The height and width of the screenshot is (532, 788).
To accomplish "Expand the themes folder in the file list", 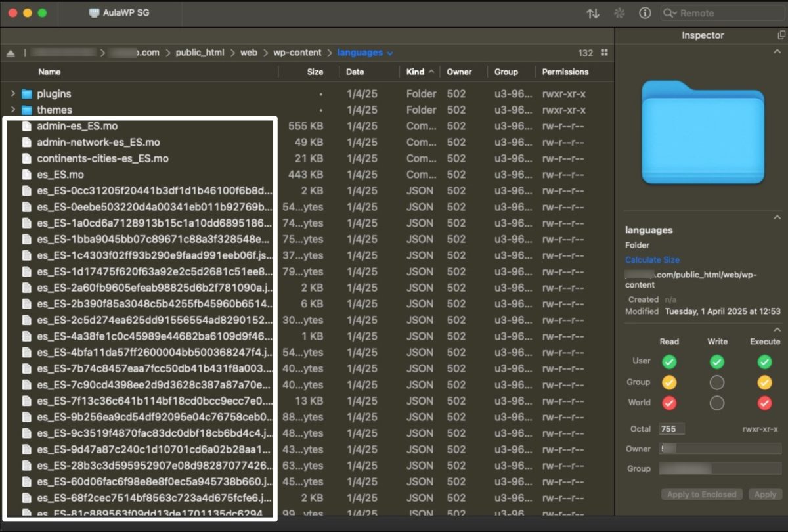I will tap(12, 110).
